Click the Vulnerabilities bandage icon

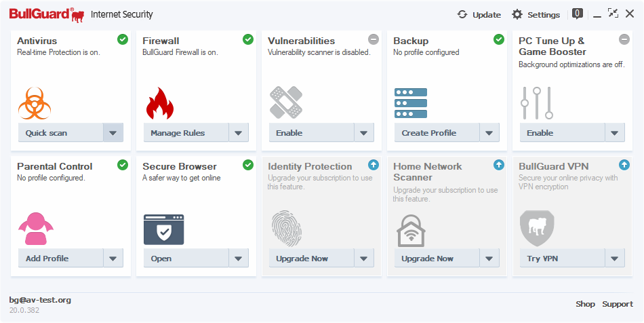[285, 102]
